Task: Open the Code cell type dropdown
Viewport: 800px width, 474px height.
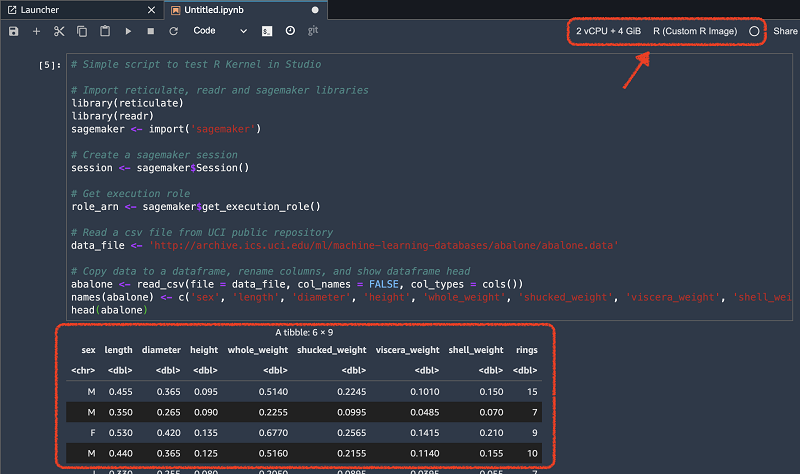Action: 220,31
